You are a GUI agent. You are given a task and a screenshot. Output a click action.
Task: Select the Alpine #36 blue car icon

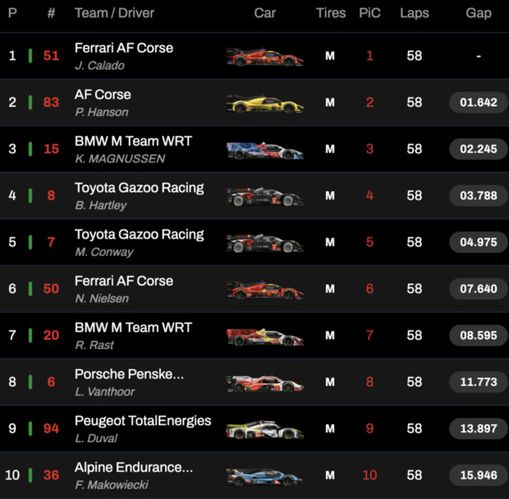[265, 476]
